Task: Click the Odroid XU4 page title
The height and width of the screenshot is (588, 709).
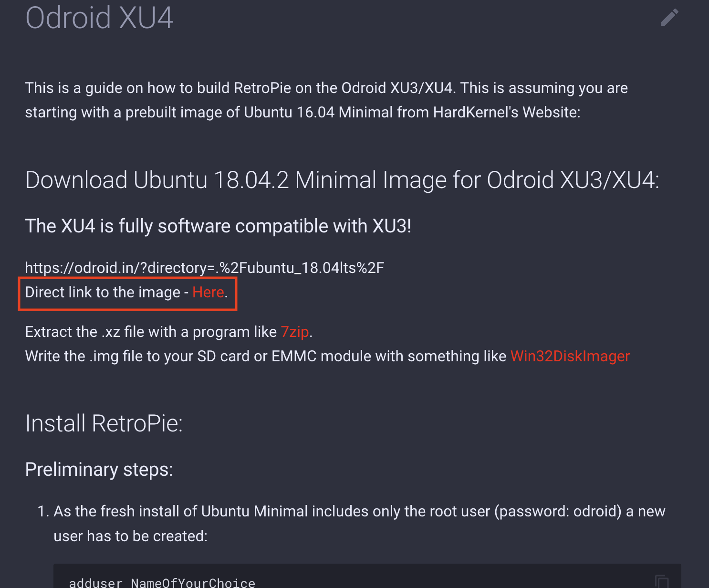Action: [x=99, y=18]
